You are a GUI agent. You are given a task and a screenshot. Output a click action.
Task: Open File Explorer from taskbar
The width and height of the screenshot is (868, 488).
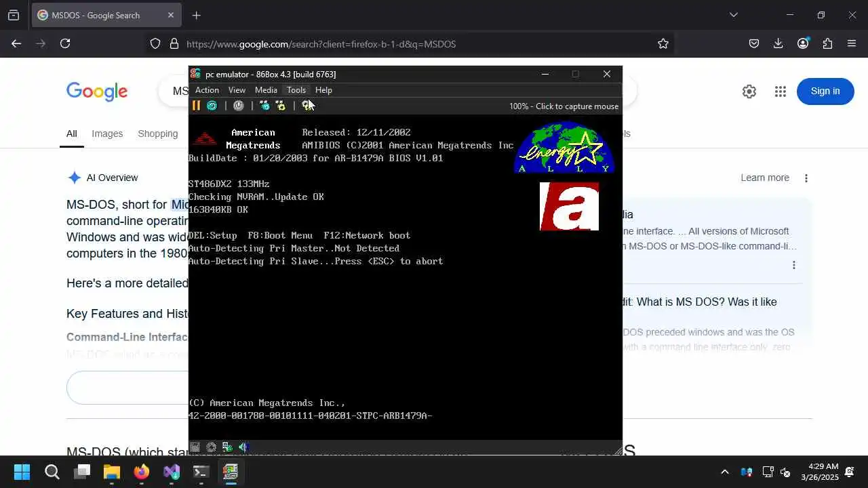click(112, 472)
